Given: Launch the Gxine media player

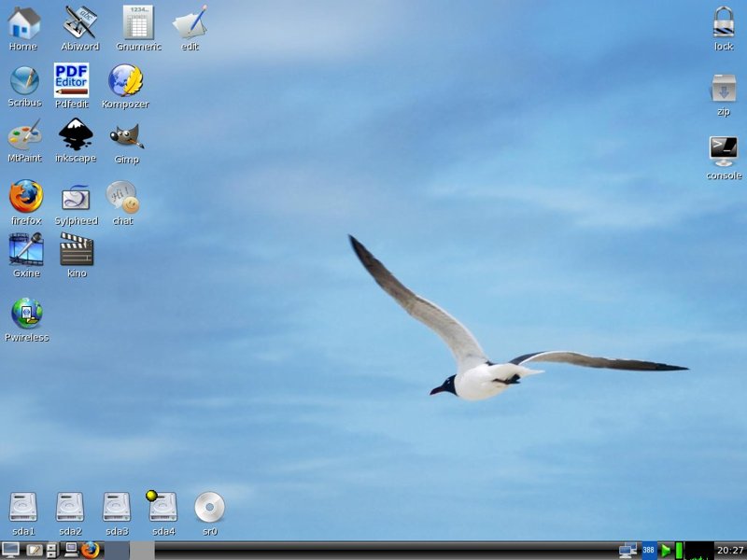Looking at the screenshot, I should (x=26, y=250).
